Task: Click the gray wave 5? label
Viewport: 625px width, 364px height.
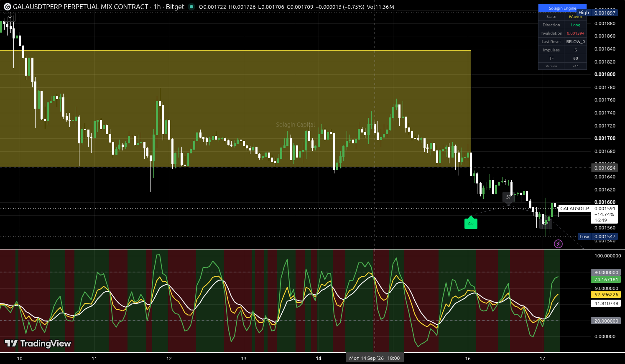Action: tap(508, 197)
